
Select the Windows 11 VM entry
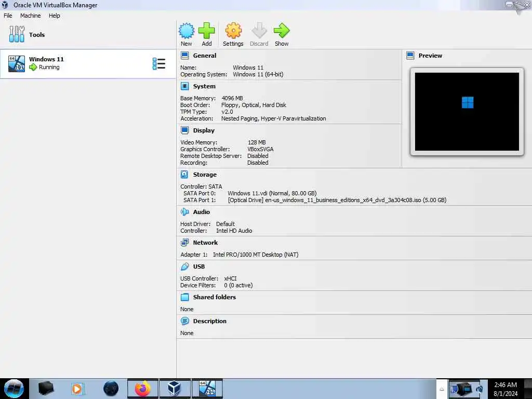click(x=88, y=64)
